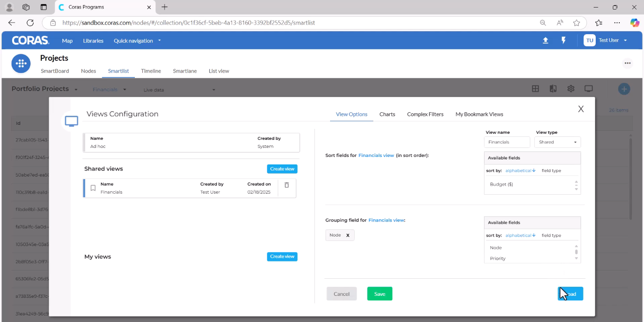The height and width of the screenshot is (322, 644).
Task: Click the blue Load button
Action: point(571,294)
